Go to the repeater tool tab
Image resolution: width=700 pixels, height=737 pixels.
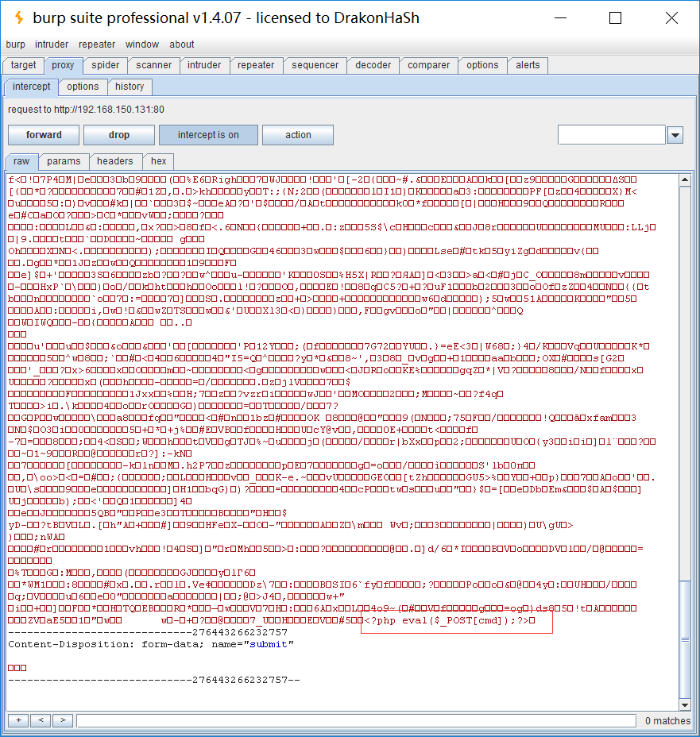click(x=256, y=65)
